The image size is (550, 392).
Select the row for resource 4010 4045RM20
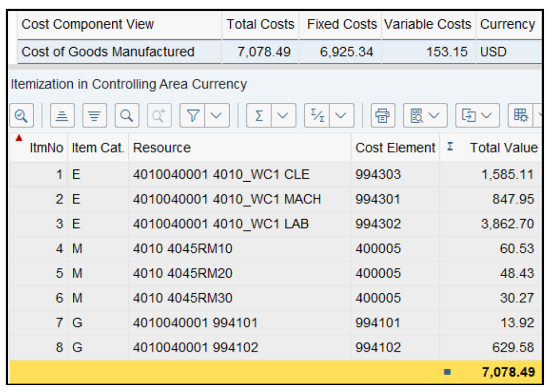[x=156, y=273]
